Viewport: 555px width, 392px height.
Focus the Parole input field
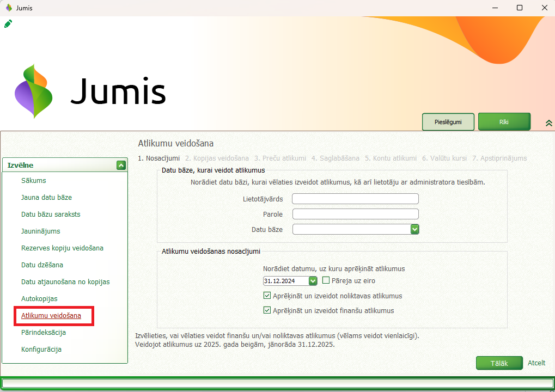click(x=355, y=214)
